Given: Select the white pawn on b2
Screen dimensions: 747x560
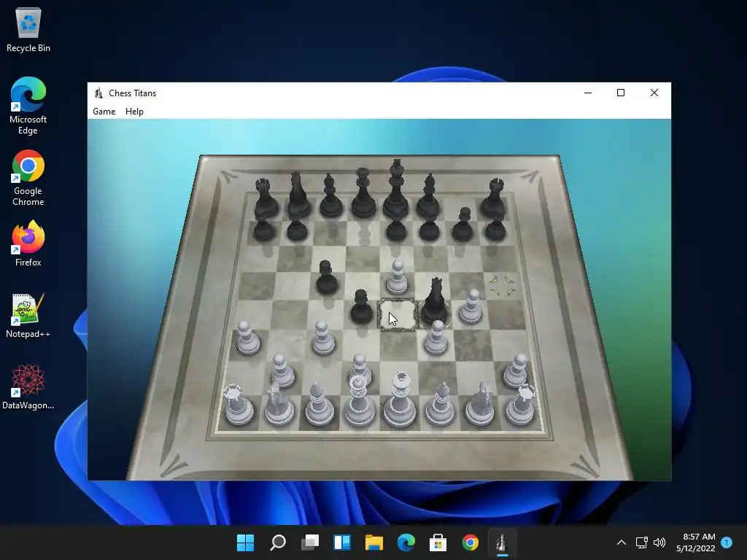Looking at the screenshot, I should pyautogui.click(x=282, y=370).
